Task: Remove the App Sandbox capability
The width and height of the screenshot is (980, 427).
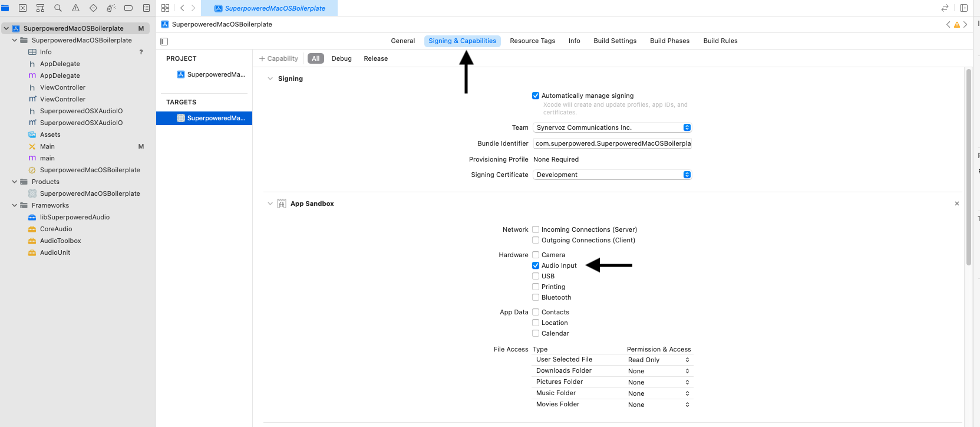Action: (957, 203)
